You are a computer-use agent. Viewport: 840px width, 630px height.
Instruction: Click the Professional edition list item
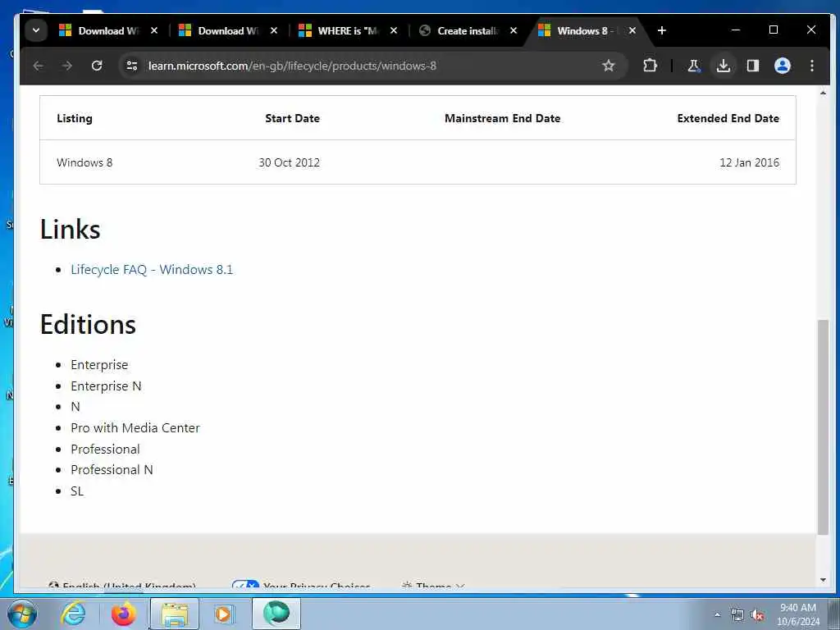[x=105, y=449]
